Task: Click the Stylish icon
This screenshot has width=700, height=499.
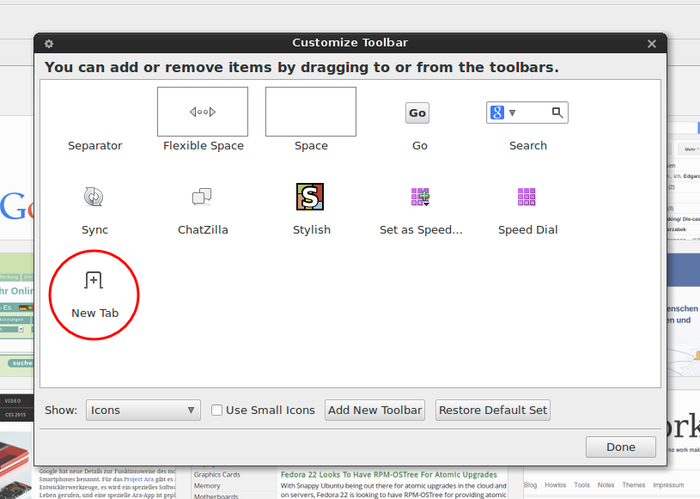Action: pos(310,196)
